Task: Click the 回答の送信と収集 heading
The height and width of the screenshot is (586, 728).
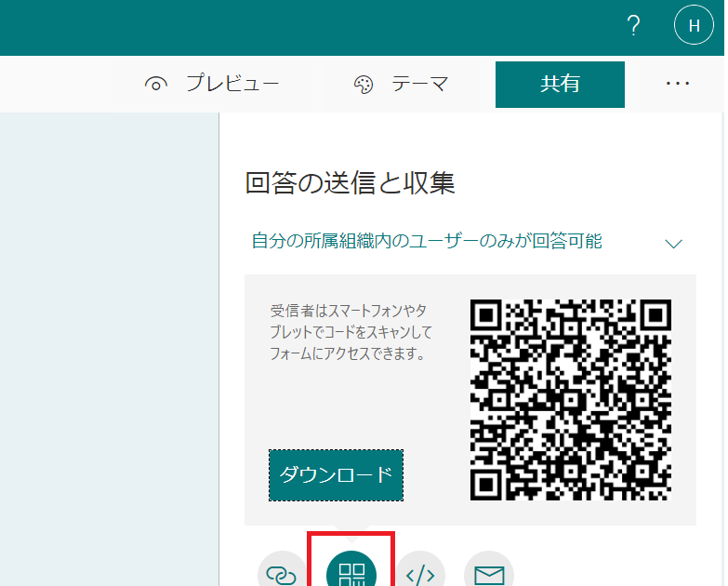Action: [351, 183]
